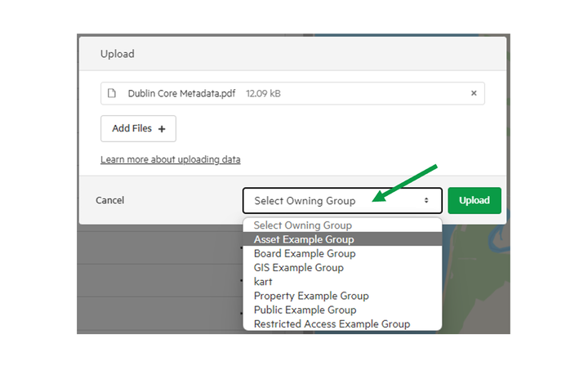This screenshot has height=370, width=588.
Task: Click the plus icon on Add Files
Action: (x=162, y=129)
